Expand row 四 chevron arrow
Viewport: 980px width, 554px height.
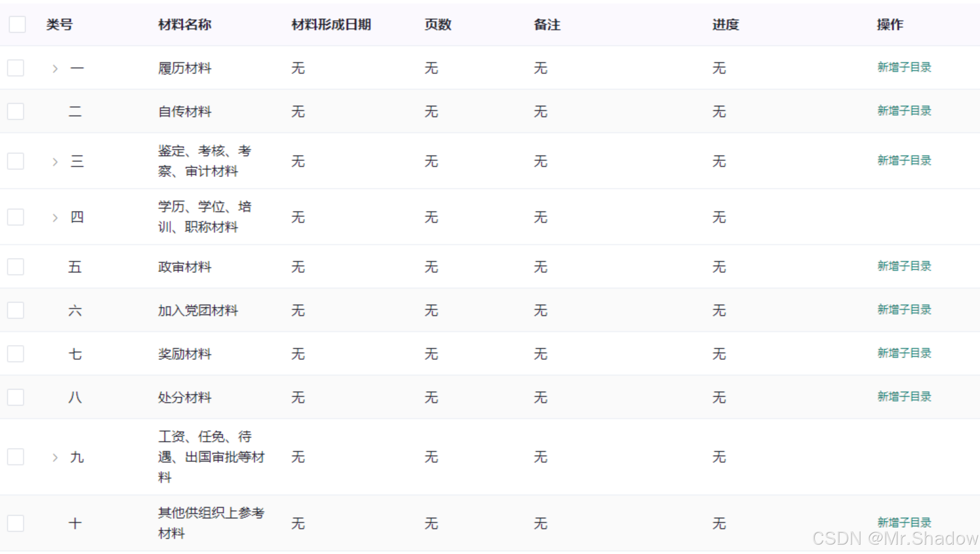tap(55, 218)
